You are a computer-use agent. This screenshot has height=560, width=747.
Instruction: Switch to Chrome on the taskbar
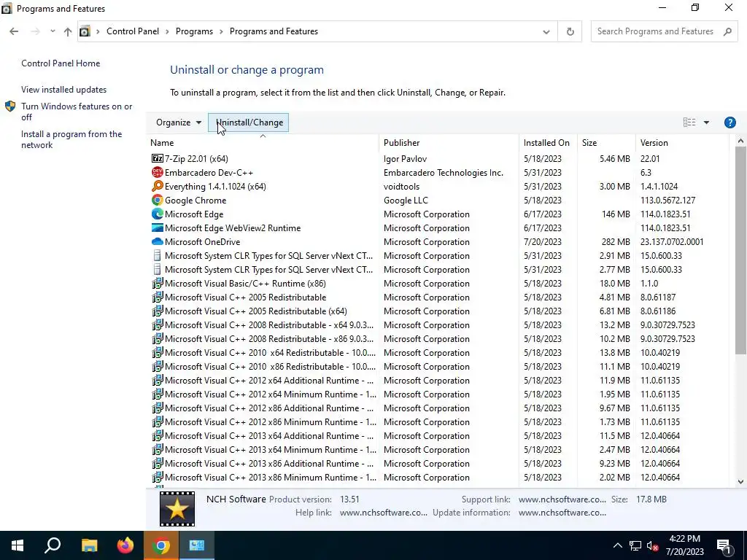pyautogui.click(x=161, y=545)
